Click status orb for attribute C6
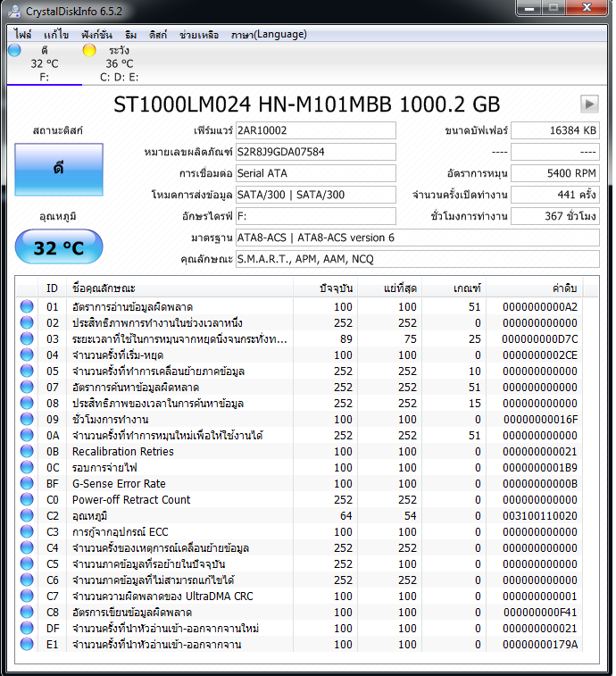 [x=27, y=580]
